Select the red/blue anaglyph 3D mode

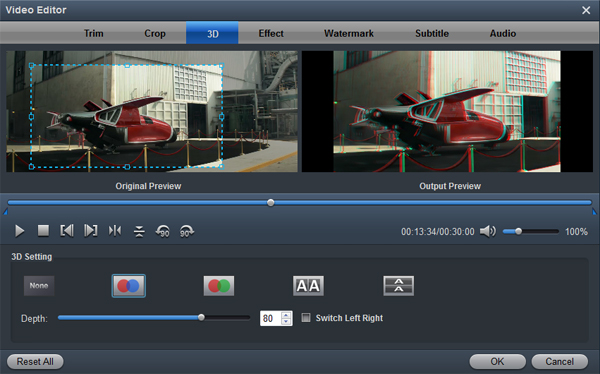[129, 286]
